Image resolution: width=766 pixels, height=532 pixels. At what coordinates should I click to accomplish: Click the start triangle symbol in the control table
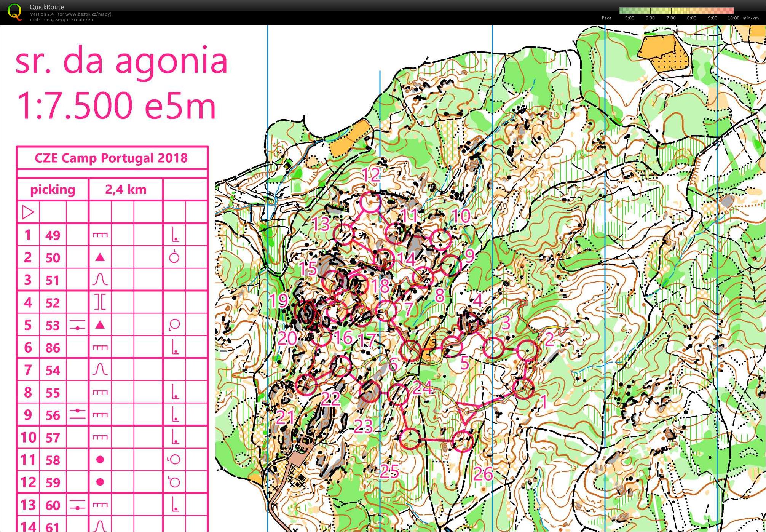point(28,212)
